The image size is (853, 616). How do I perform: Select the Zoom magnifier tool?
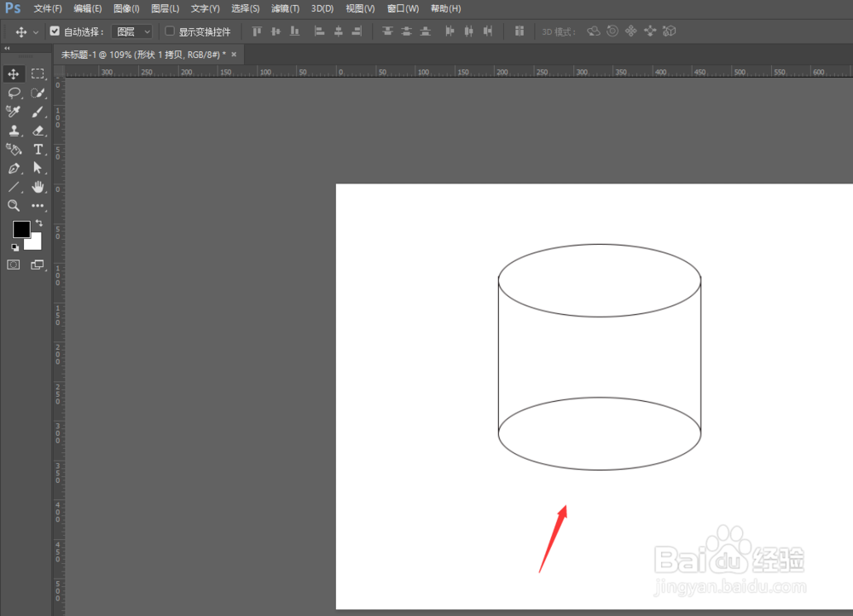[x=14, y=206]
